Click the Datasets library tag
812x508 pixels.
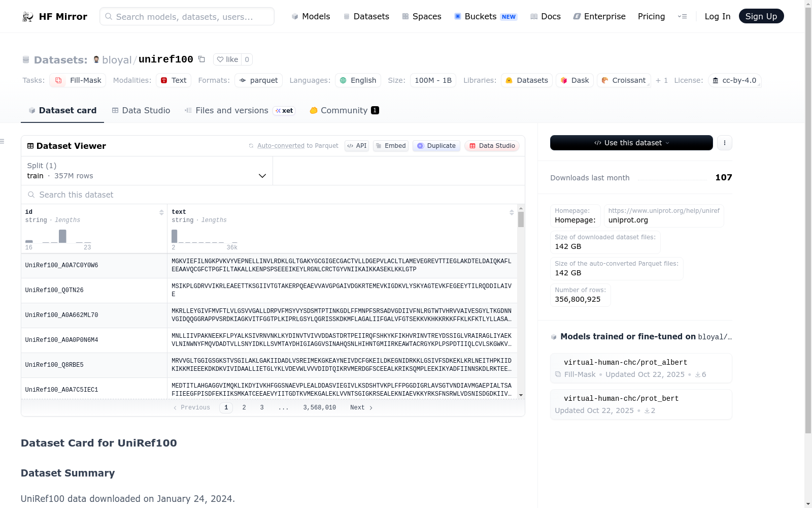pos(527,80)
